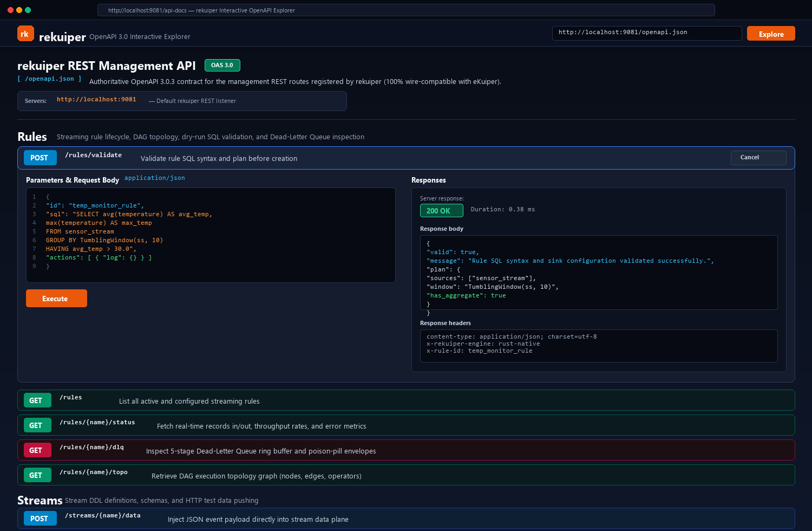Click the "Duration: 0.38 ms" text

pyautogui.click(x=503, y=210)
